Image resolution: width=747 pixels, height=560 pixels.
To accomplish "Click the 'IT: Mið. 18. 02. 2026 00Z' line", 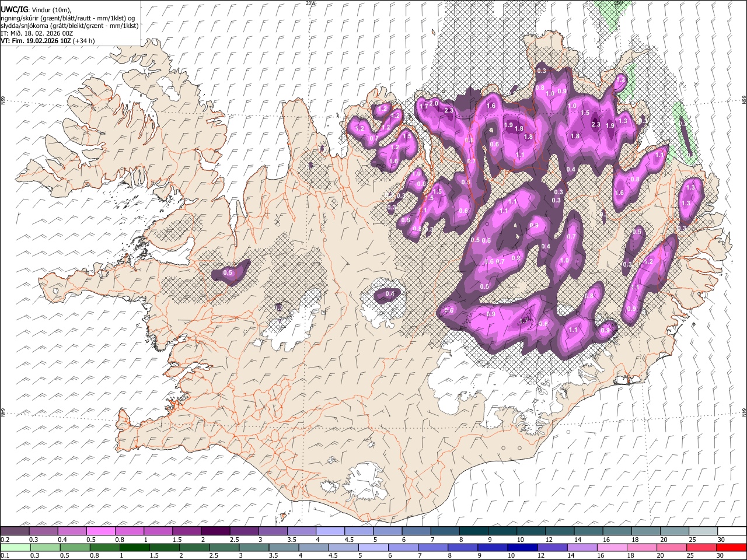I will click(37, 33).
